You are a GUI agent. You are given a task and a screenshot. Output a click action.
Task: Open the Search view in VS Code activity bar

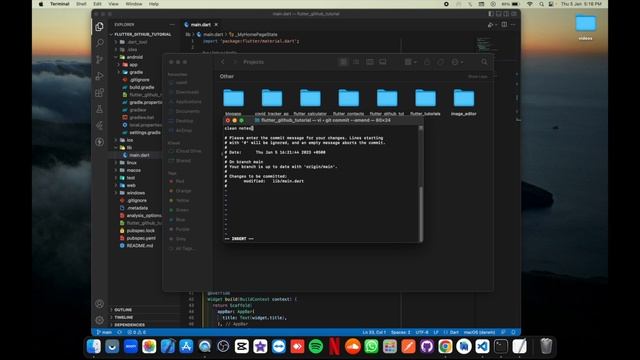99,43
